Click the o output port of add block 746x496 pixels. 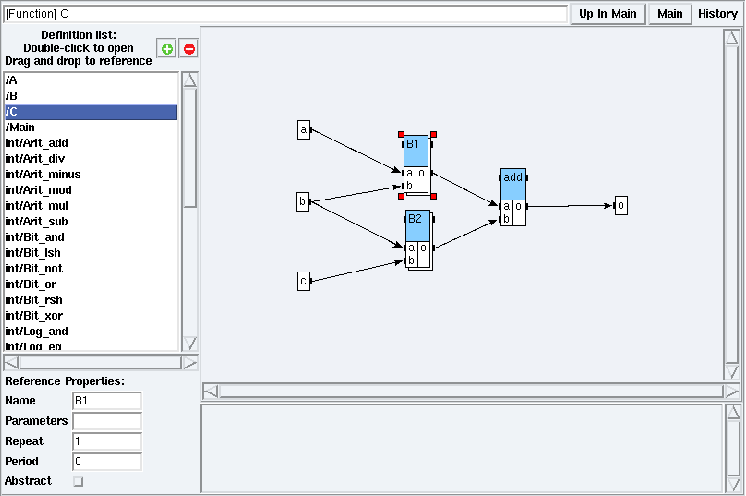[519, 206]
